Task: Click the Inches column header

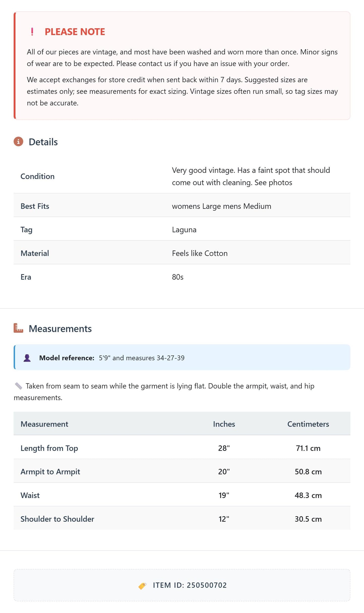Action: pos(224,424)
